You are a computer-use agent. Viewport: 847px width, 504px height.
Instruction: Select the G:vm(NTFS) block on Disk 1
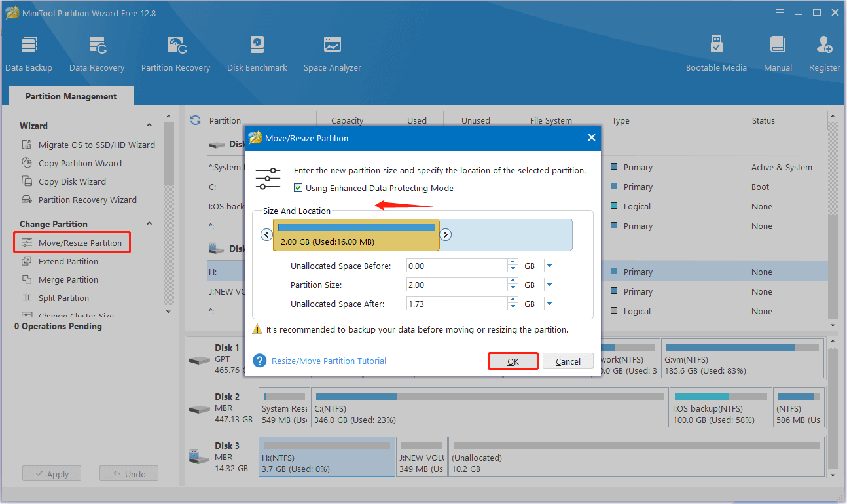(x=742, y=359)
